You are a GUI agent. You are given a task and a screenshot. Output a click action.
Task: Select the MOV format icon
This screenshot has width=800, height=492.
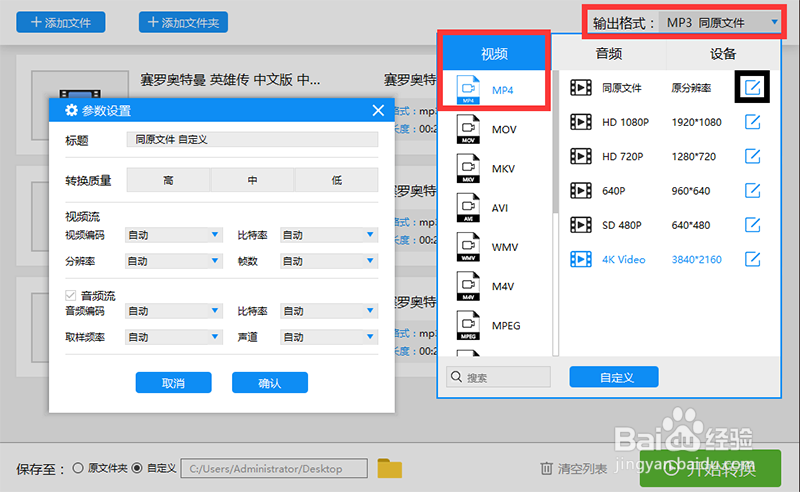(x=468, y=129)
